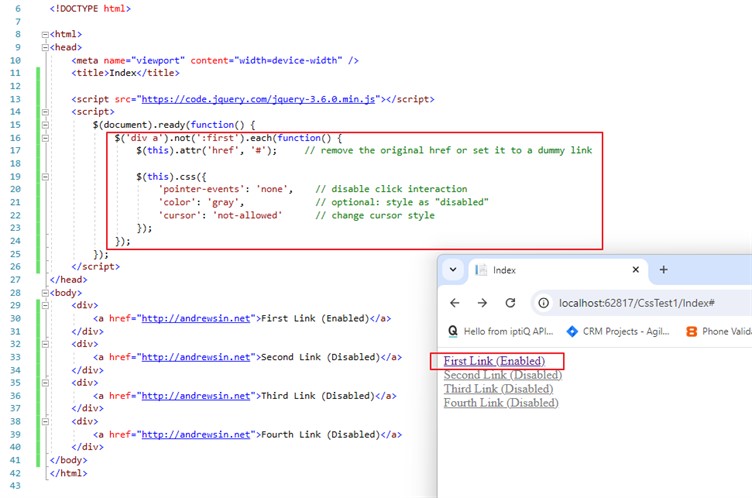The image size is (752, 498).
Task: Open First Link (Enabled) in browser
Action: coord(494,361)
